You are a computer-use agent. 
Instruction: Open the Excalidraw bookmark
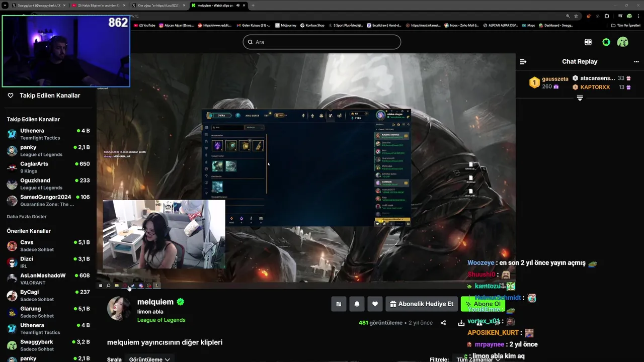point(384,25)
